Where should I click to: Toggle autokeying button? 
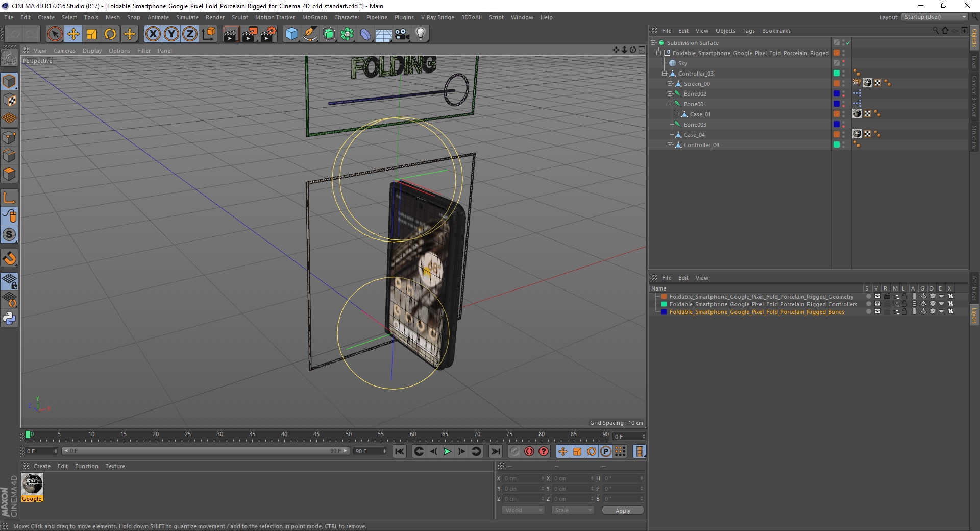pos(529,451)
